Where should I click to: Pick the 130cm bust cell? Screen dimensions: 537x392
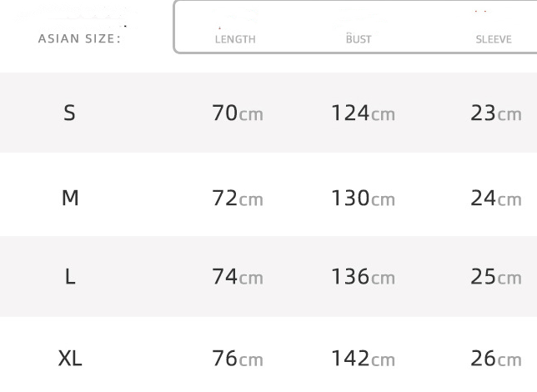click(x=363, y=199)
